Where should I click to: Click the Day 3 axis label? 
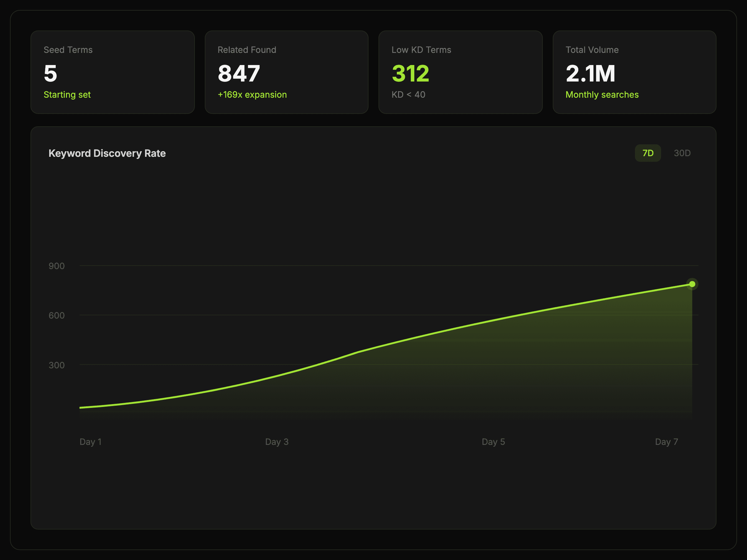click(x=277, y=442)
